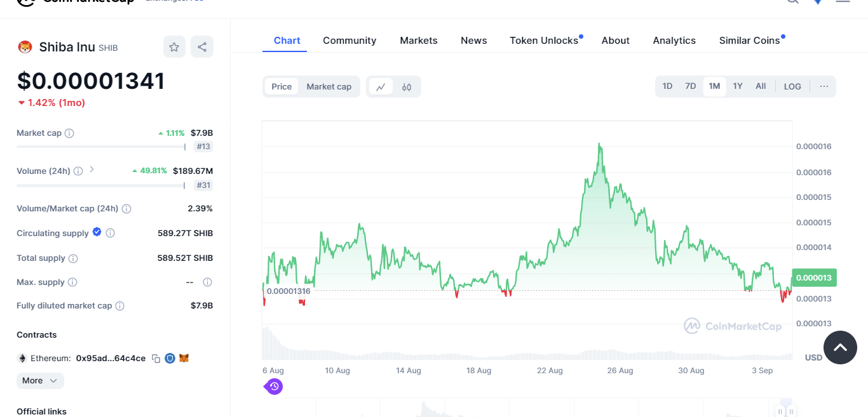Select the Price chart toggle
The height and width of the screenshot is (417, 868).
pos(281,87)
